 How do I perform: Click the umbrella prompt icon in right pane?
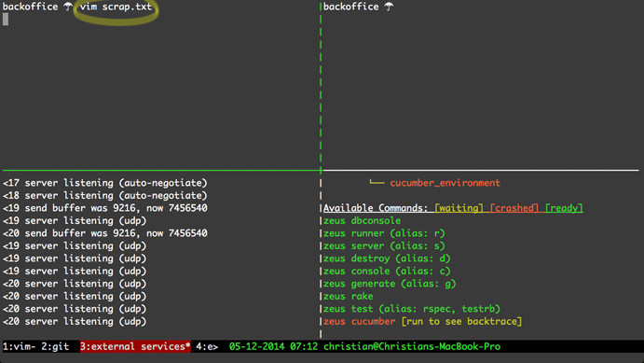coord(389,7)
